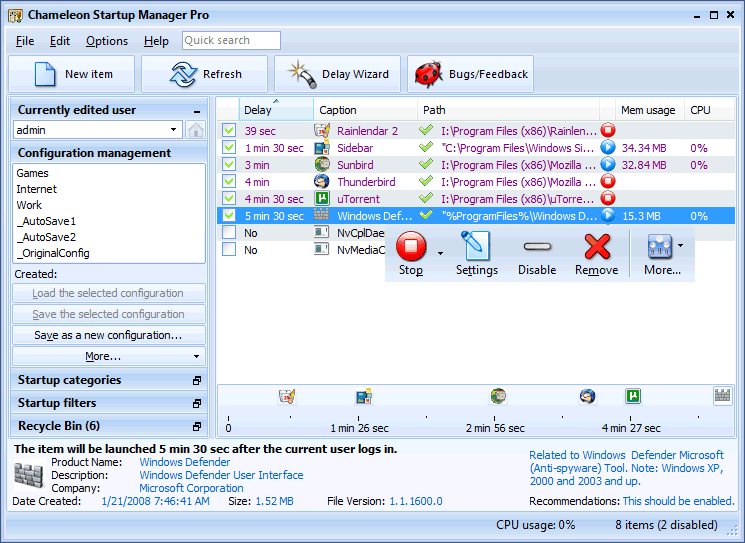Screen dimensions: 745x543
Task: Click Save the selected configuration button
Action: tap(109, 314)
